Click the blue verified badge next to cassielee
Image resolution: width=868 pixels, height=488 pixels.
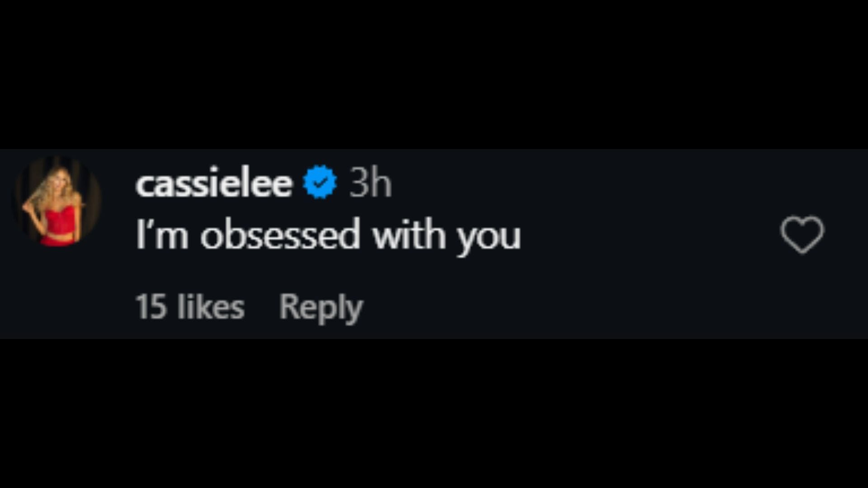tap(319, 182)
